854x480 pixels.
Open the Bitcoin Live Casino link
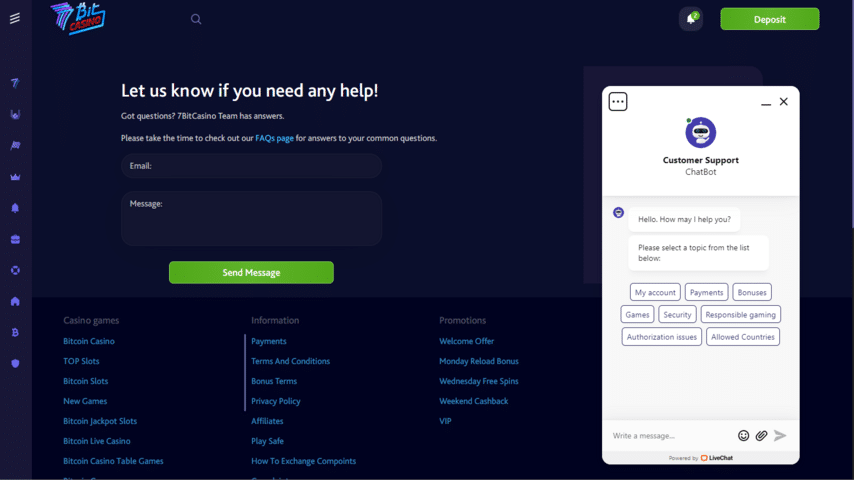click(x=97, y=441)
